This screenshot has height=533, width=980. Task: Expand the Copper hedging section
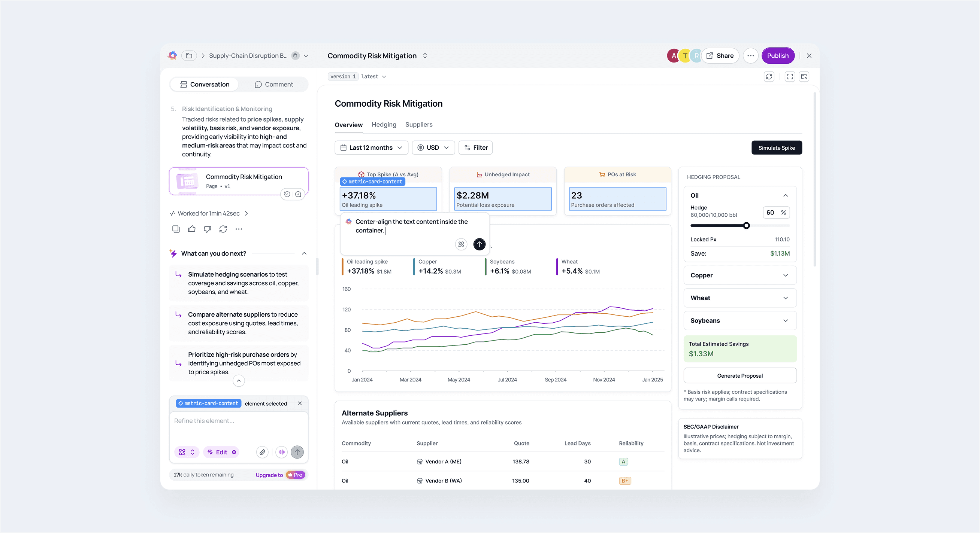[x=739, y=275]
